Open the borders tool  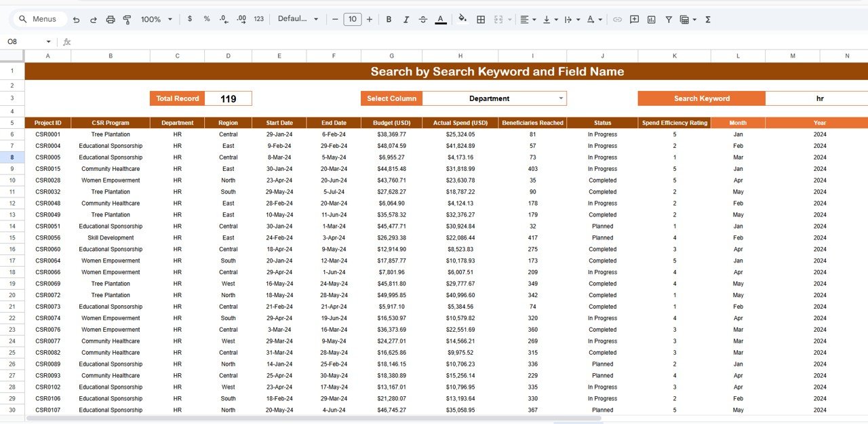(x=481, y=20)
